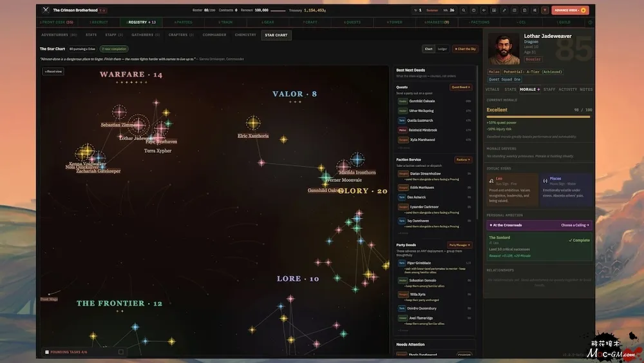Click the crossed swords guild logo icon
This screenshot has width=644, height=363.
(46, 10)
